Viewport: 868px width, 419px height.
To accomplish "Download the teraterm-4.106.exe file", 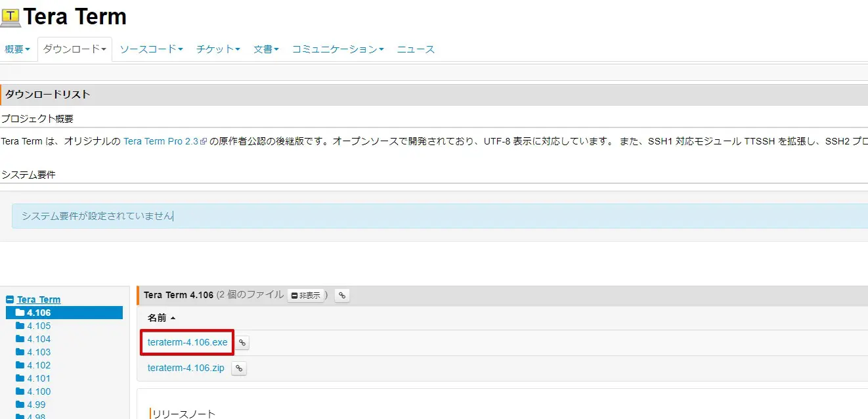I will (x=187, y=342).
